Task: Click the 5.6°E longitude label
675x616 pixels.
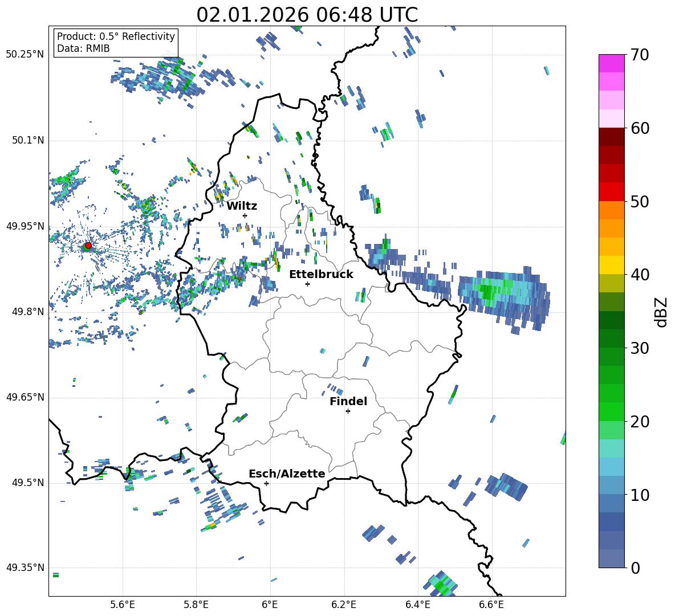Action: click(x=123, y=605)
